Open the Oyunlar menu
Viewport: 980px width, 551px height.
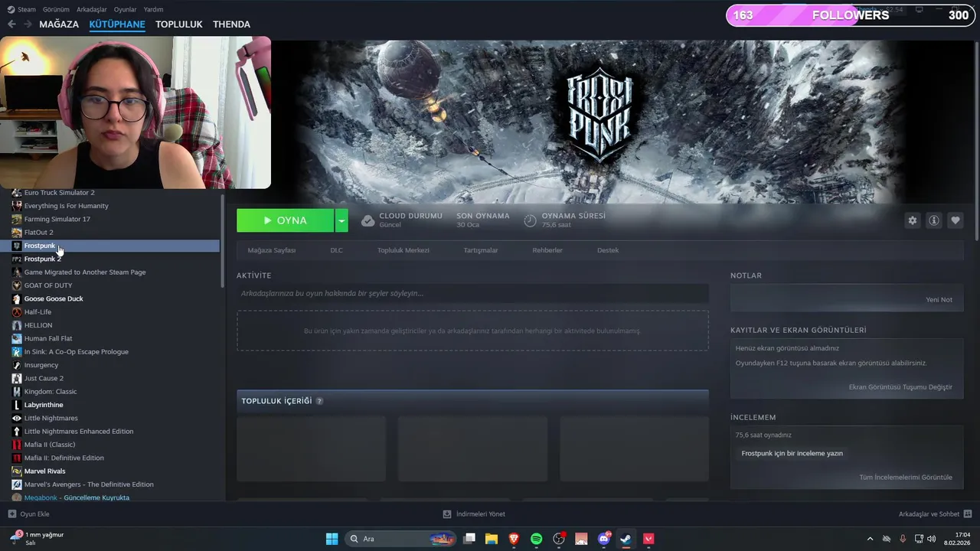click(125, 9)
